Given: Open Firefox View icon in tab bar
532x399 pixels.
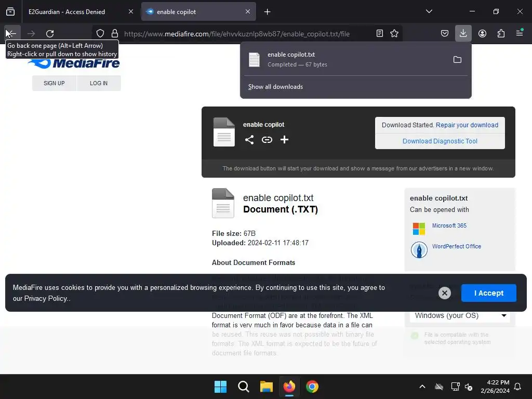Looking at the screenshot, I should (10, 11).
